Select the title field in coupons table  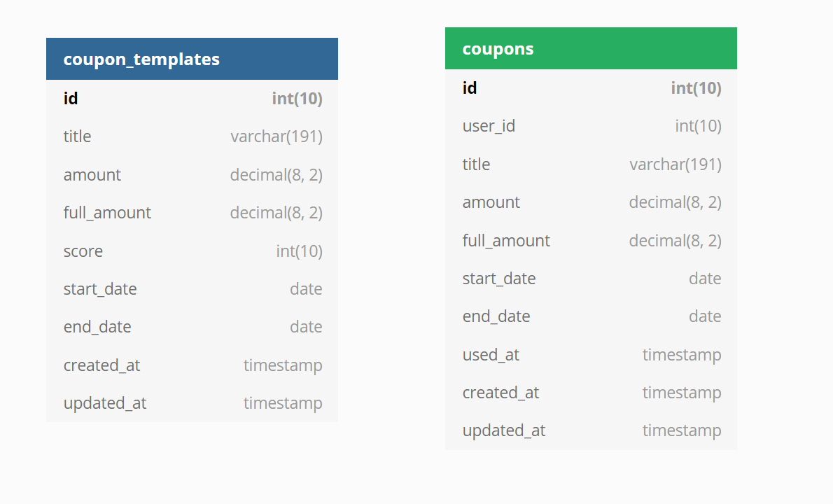click(x=591, y=164)
